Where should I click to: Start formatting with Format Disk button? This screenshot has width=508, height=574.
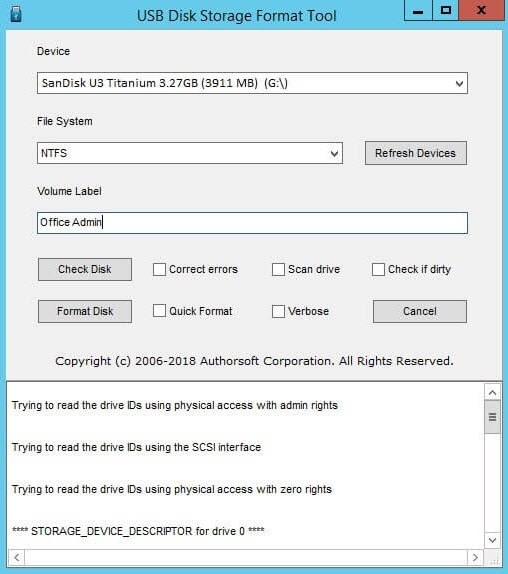(x=85, y=312)
